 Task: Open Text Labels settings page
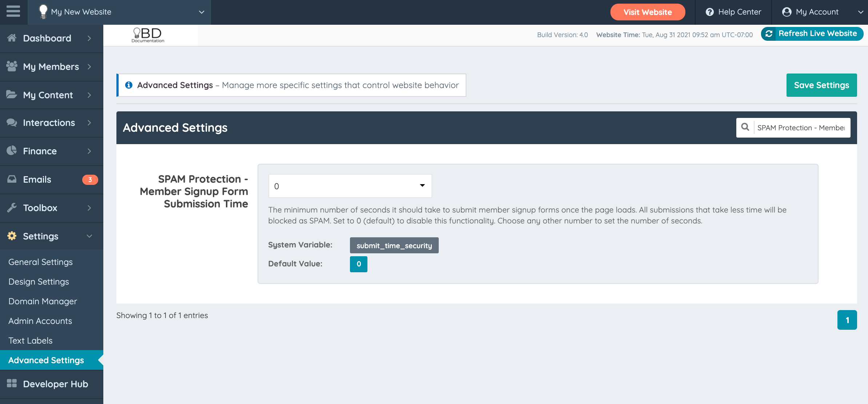[x=31, y=341]
